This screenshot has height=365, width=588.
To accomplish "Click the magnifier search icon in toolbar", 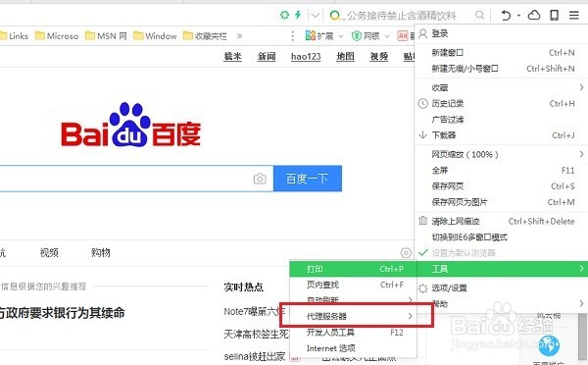I will pyautogui.click(x=479, y=15).
